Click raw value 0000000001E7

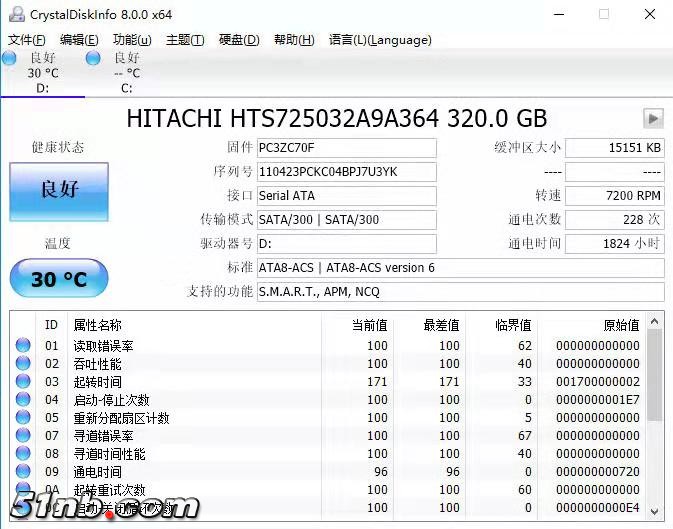tap(598, 400)
